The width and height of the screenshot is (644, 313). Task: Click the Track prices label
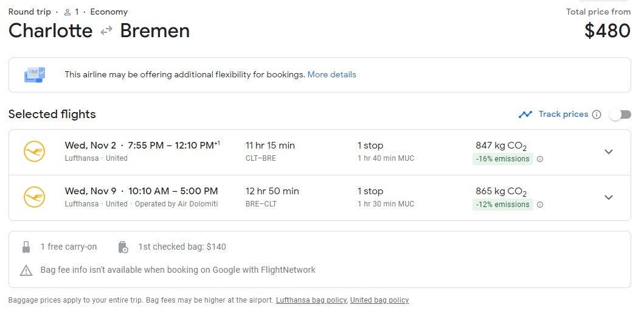(563, 114)
